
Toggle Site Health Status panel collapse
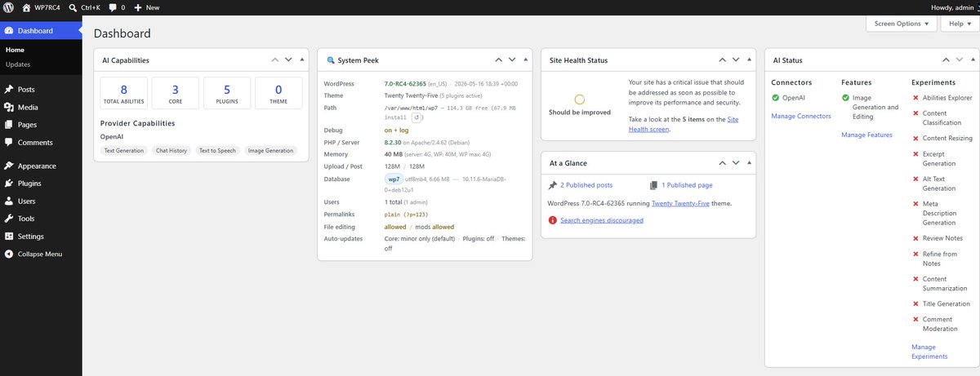click(x=749, y=60)
